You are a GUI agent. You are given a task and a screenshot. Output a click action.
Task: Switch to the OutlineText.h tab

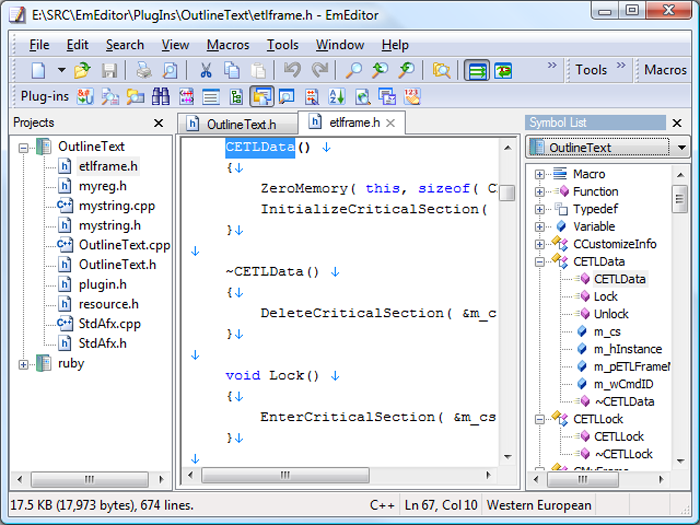click(x=240, y=124)
